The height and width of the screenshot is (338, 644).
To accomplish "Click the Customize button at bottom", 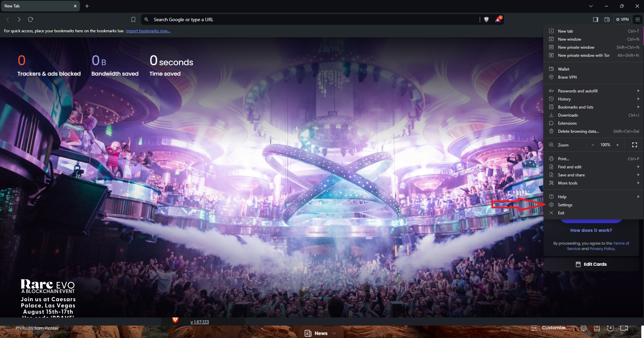I will coord(548,328).
